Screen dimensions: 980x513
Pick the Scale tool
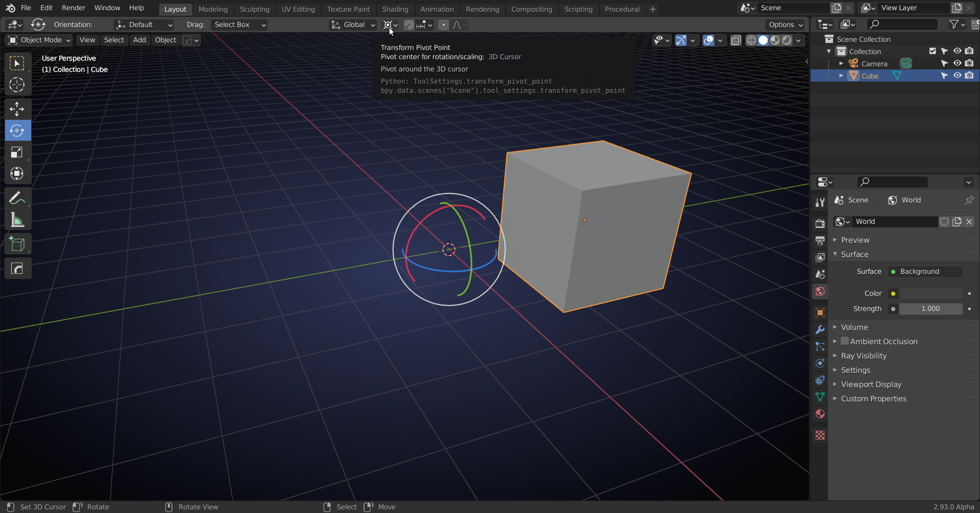click(17, 152)
